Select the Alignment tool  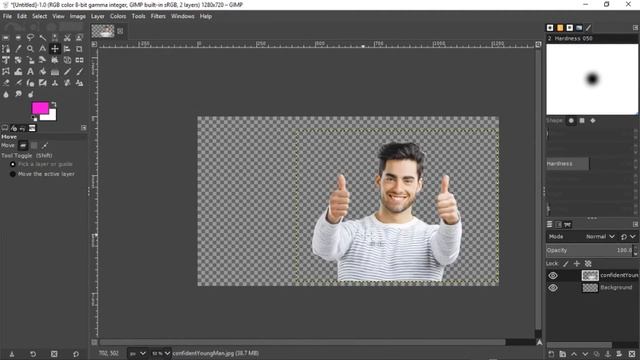(x=67, y=49)
